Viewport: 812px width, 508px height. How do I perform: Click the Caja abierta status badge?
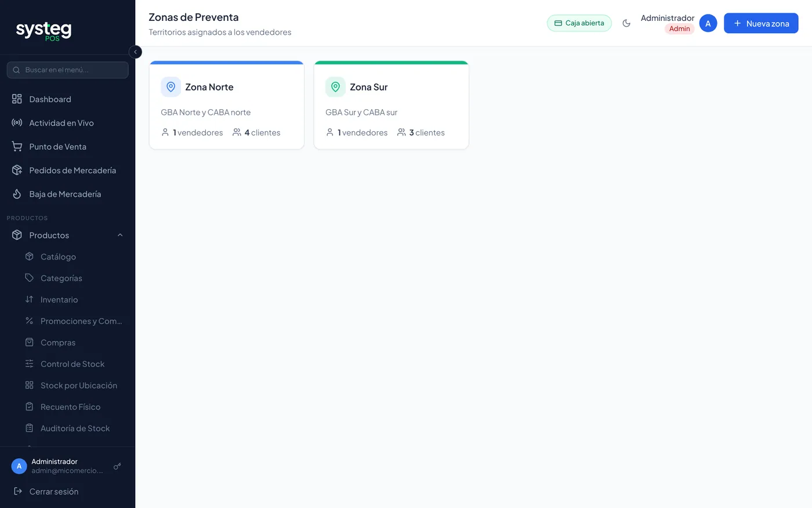[x=579, y=23]
